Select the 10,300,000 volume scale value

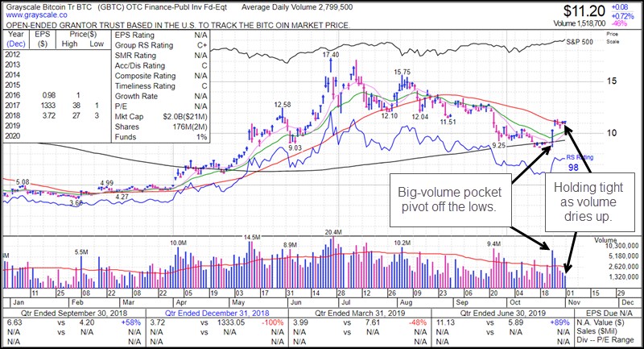click(622, 246)
